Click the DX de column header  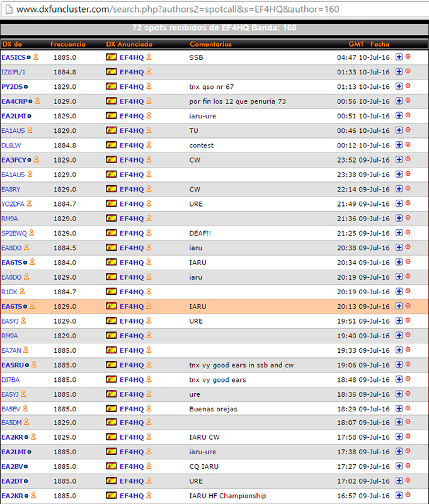coord(12,44)
